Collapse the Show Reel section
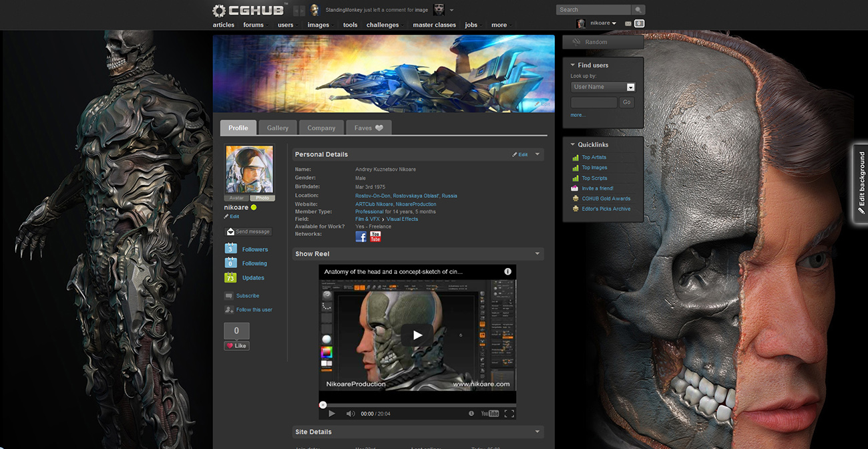Image resolution: width=868 pixels, height=449 pixels. [537, 254]
